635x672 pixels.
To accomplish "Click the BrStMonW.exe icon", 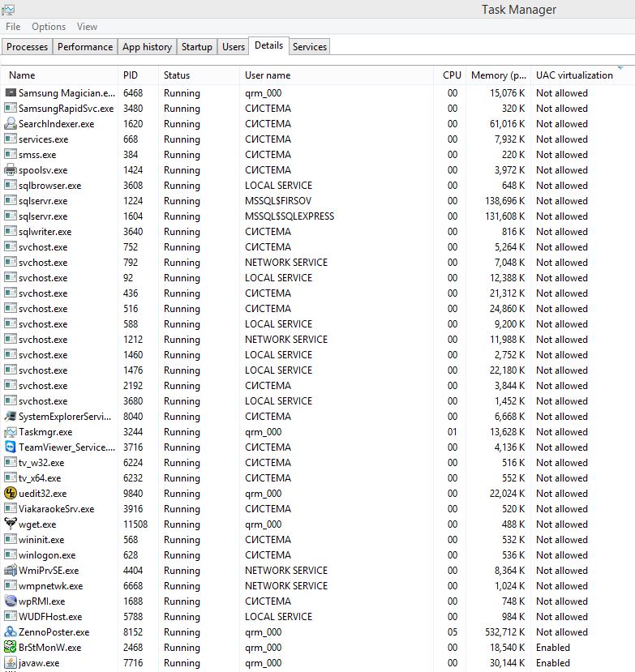I will click(11, 647).
